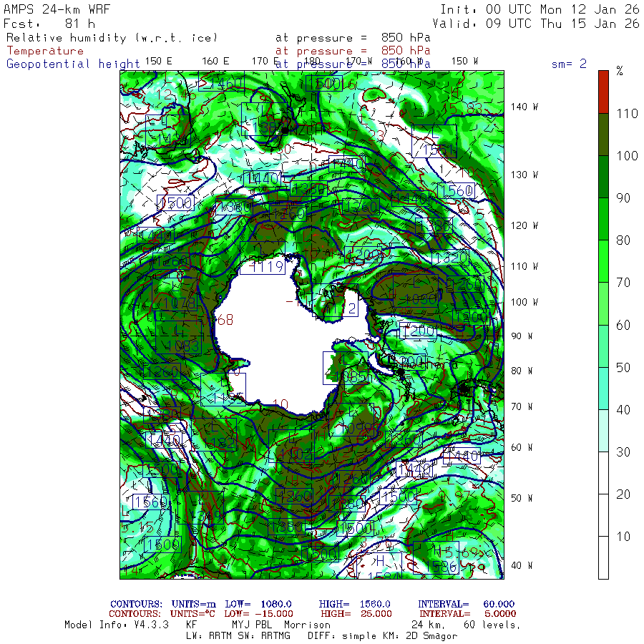
Task: Select the Init. 00 UTC Mon 12 Jan 26 text
Action: tap(540, 9)
